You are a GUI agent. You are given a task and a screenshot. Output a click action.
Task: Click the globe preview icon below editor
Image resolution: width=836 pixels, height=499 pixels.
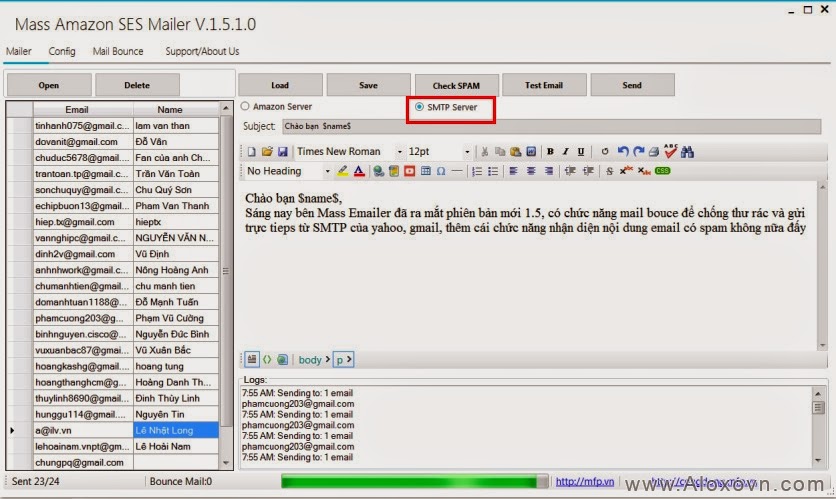click(283, 359)
